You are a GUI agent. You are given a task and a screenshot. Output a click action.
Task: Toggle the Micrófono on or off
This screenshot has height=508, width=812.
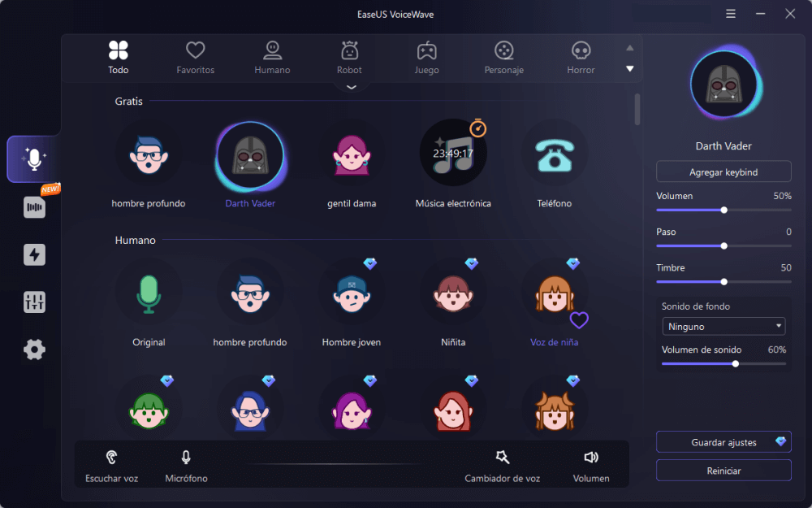tap(186, 466)
